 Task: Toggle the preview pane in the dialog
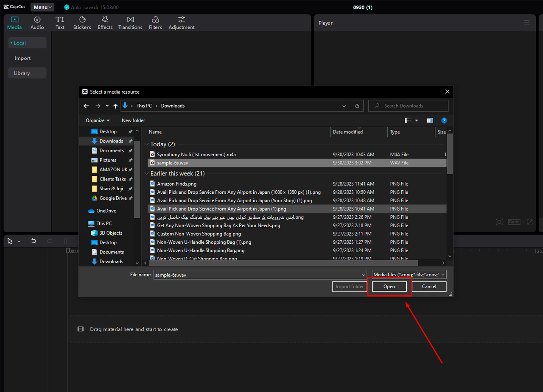[429, 120]
